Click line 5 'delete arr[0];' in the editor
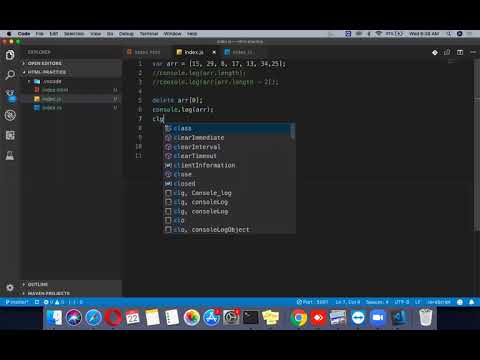480x360 pixels. [x=177, y=100]
